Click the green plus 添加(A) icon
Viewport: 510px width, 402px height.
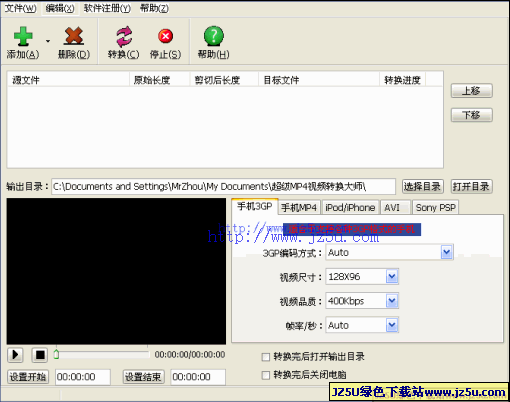click(23, 36)
